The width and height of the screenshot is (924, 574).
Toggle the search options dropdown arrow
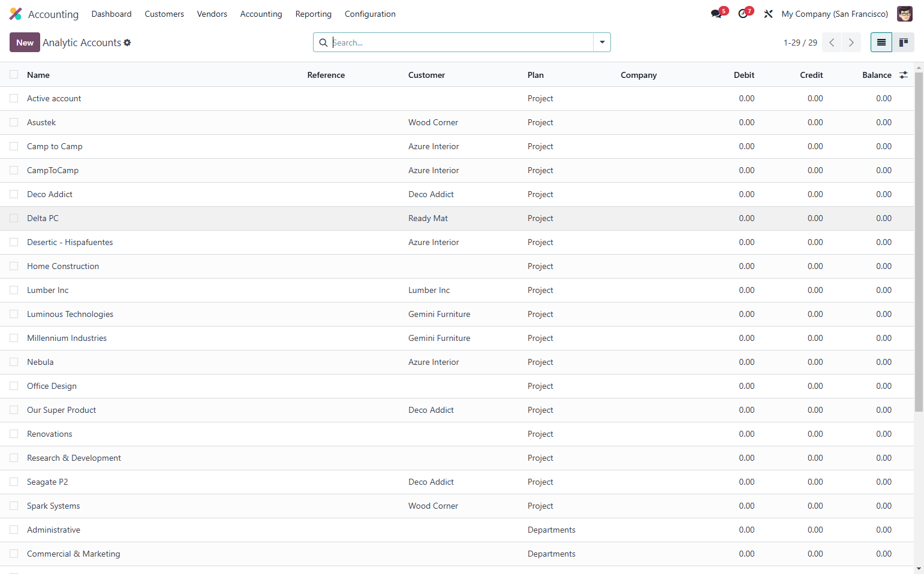602,43
